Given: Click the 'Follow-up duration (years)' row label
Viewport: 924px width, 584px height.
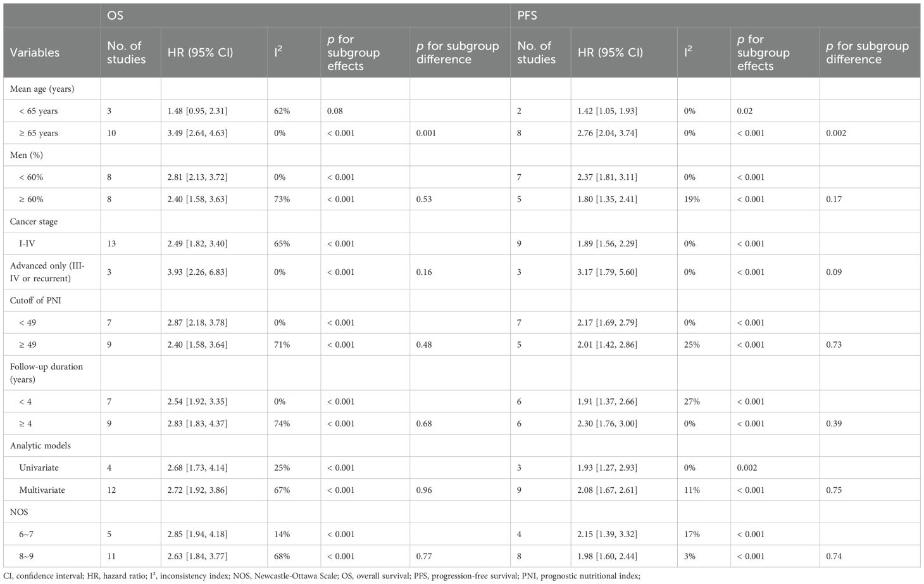Looking at the screenshot, I should point(46,372).
